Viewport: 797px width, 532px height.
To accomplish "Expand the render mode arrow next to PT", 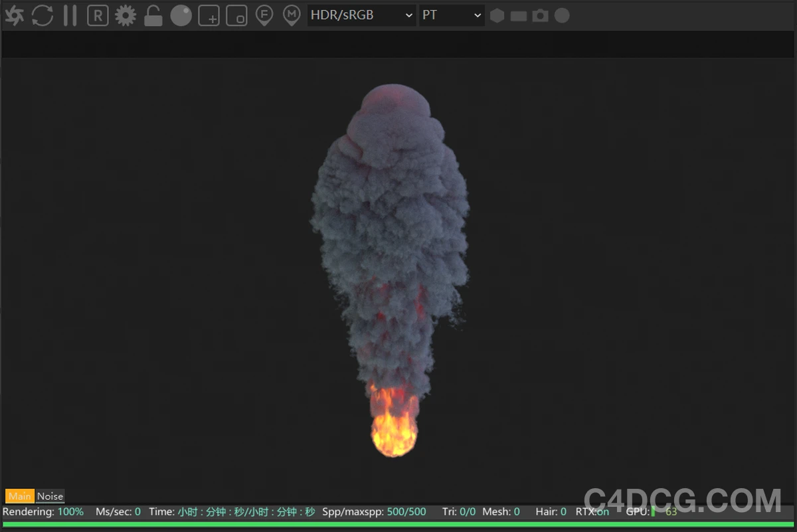I will click(476, 15).
